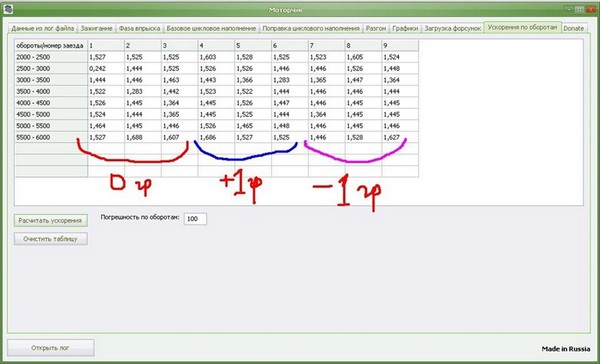Viewport: 600px width, 364px height.
Task: Click the Очистить таблицу button
Action: coord(51,239)
